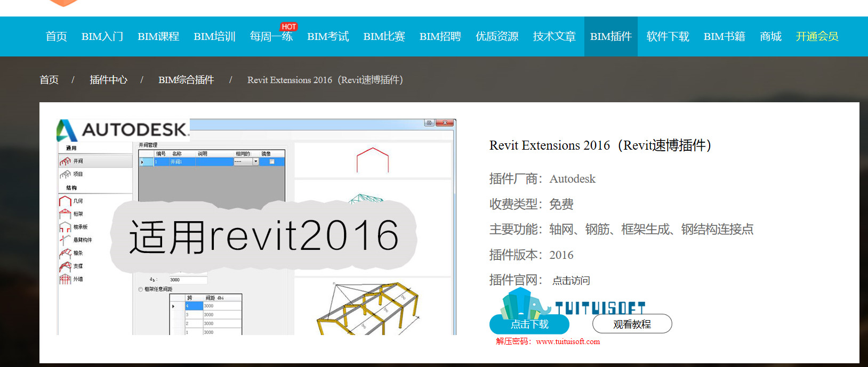Image resolution: width=868 pixels, height=367 pixels.
Task: Click the yellow 3D frame model preview
Action: click(x=367, y=308)
